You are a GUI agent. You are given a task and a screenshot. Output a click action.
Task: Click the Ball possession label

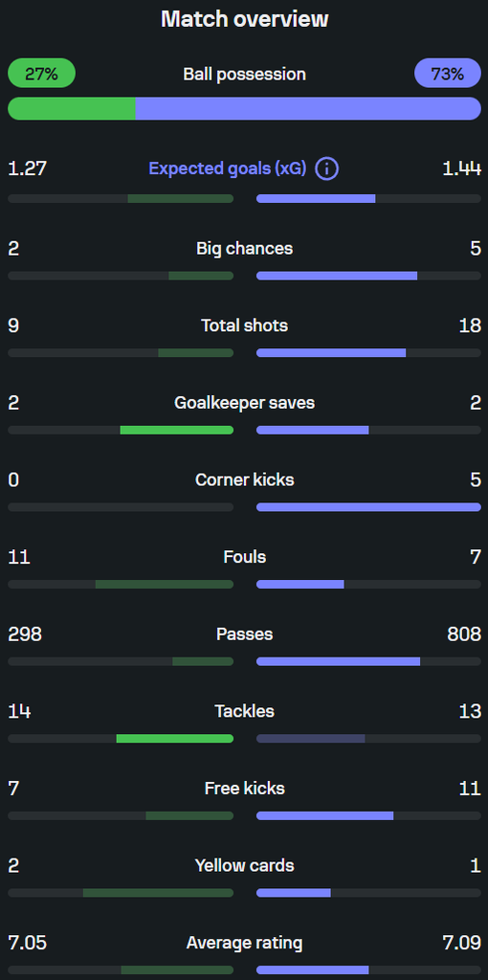pos(244,74)
